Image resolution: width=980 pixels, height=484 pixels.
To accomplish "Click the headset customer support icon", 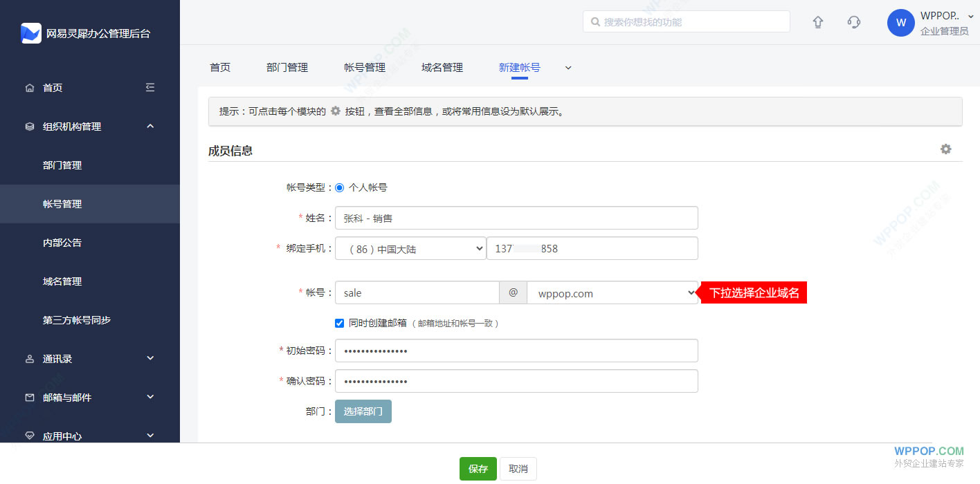I will pyautogui.click(x=853, y=22).
